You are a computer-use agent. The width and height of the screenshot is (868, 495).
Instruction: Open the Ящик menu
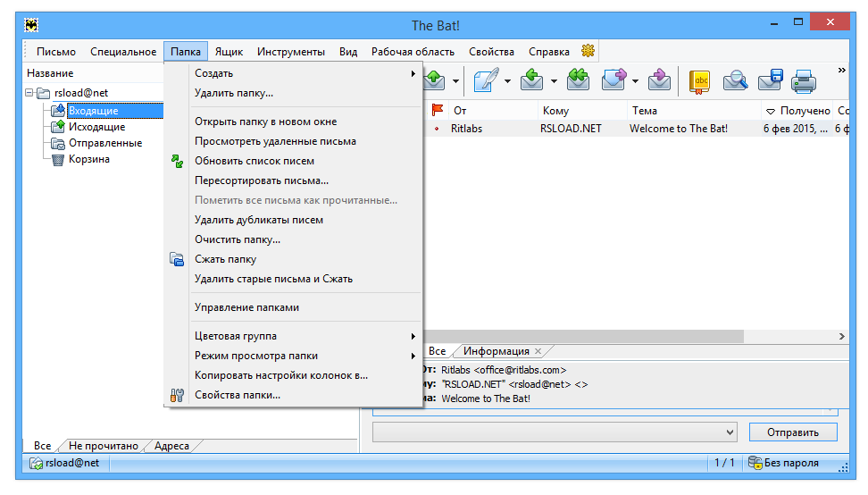coord(230,52)
